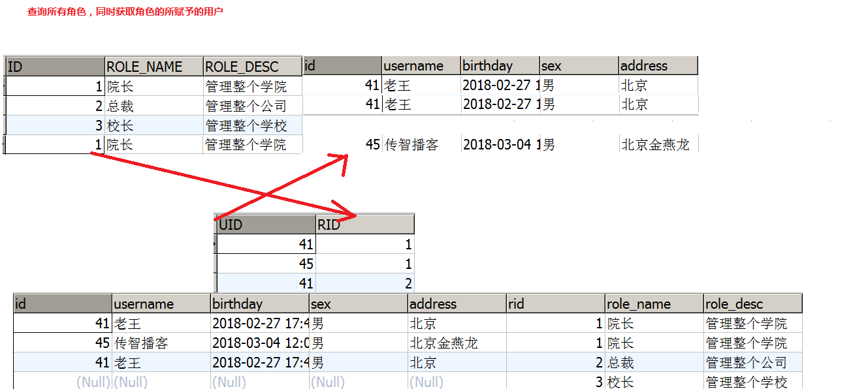This screenshot has height=389, width=868.
Task: Click 北京金燕龙 address in top user table
Action: coord(658,144)
